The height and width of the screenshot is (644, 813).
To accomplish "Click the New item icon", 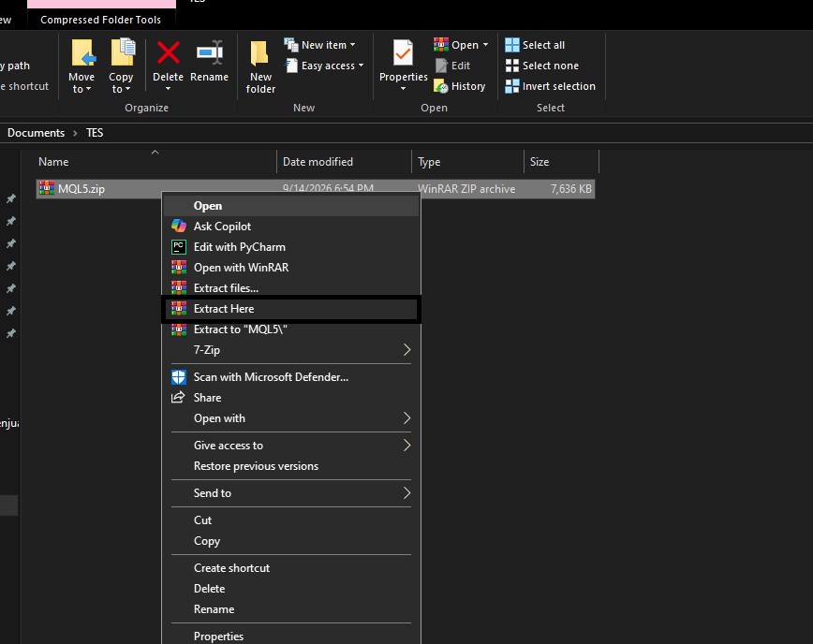I will click(x=291, y=45).
